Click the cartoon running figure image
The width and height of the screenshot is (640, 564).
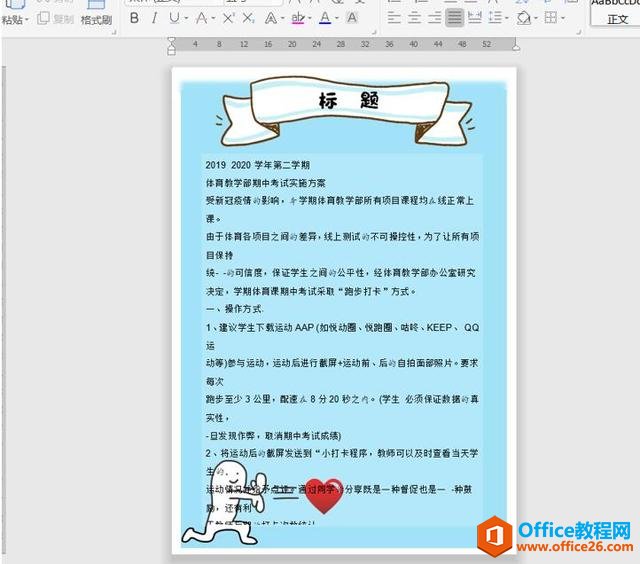(224, 503)
